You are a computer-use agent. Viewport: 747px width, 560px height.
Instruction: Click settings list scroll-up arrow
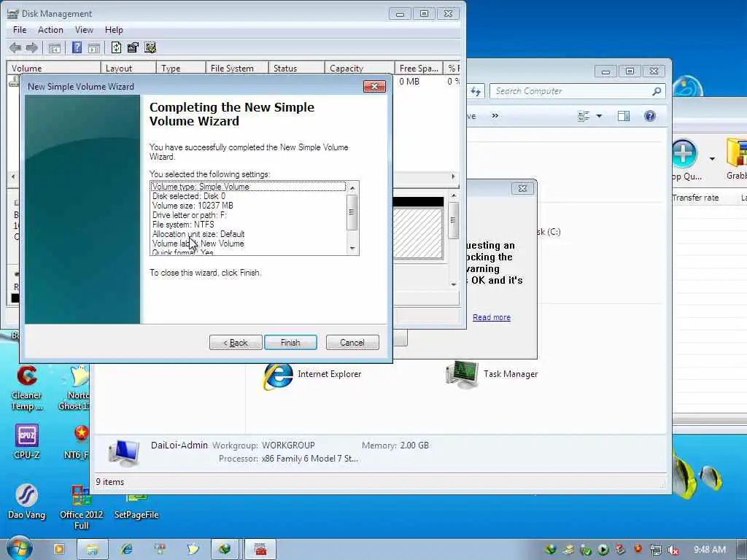coord(352,188)
